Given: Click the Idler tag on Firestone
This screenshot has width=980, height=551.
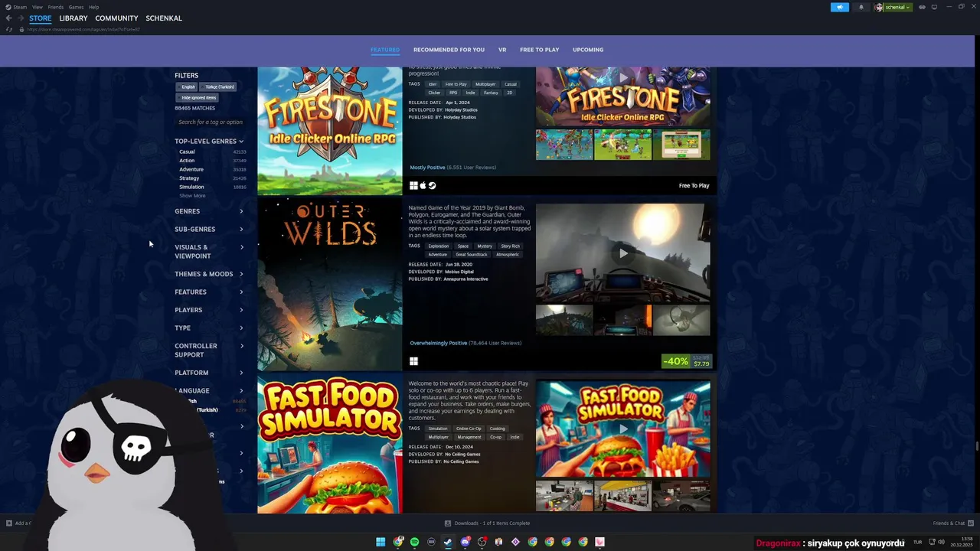Looking at the screenshot, I should [433, 84].
